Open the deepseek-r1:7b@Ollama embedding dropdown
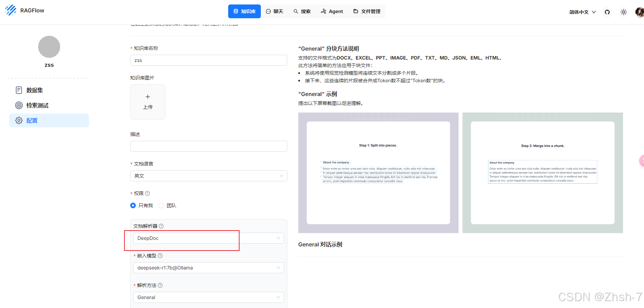The height and width of the screenshot is (308, 644). [x=209, y=268]
